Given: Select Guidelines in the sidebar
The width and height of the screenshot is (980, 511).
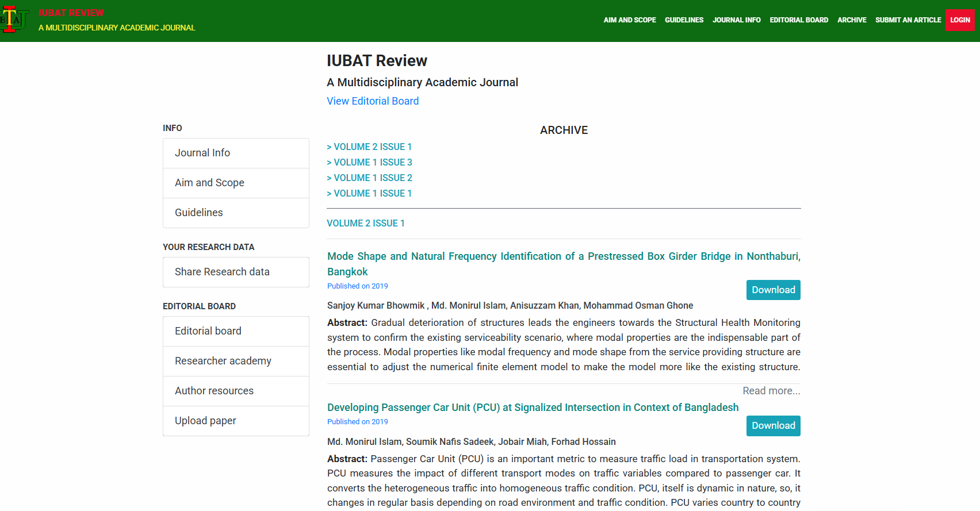Looking at the screenshot, I should point(236,213).
